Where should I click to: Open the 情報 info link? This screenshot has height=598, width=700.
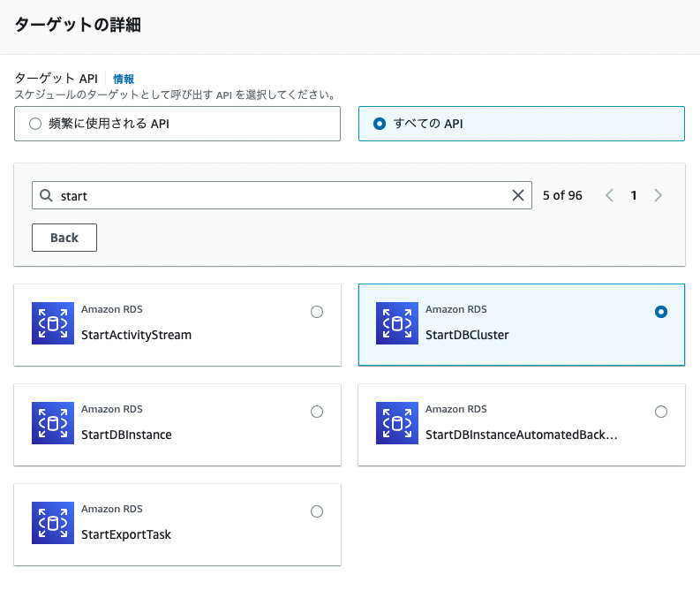click(x=124, y=79)
